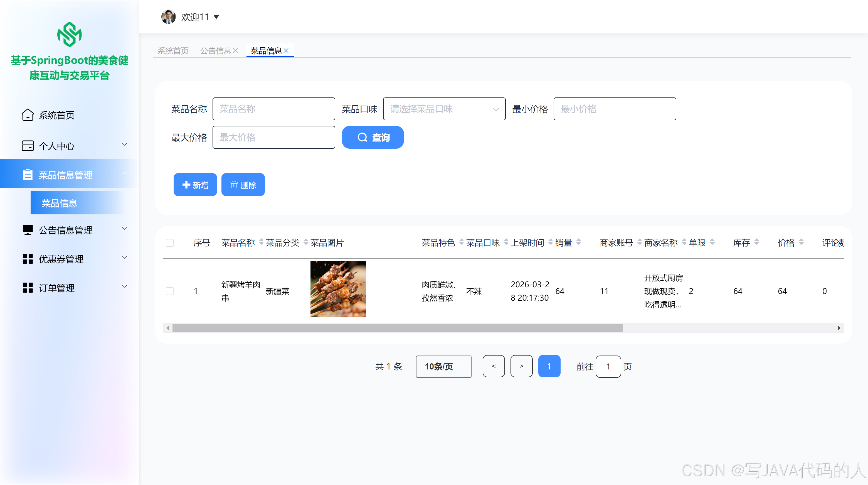Click left arrow of horizontal scrollbar
This screenshot has width=868, height=485.
tap(168, 328)
